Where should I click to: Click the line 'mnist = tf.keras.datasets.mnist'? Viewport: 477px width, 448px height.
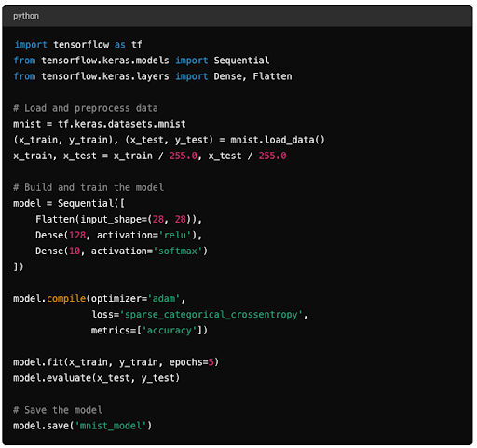coord(100,124)
